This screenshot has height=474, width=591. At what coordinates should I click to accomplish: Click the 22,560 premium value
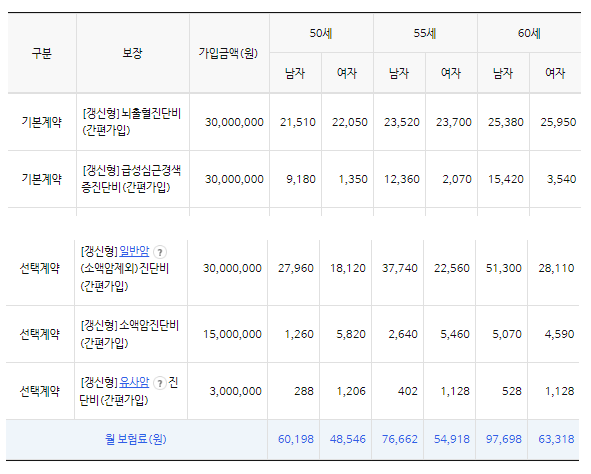coord(452,268)
